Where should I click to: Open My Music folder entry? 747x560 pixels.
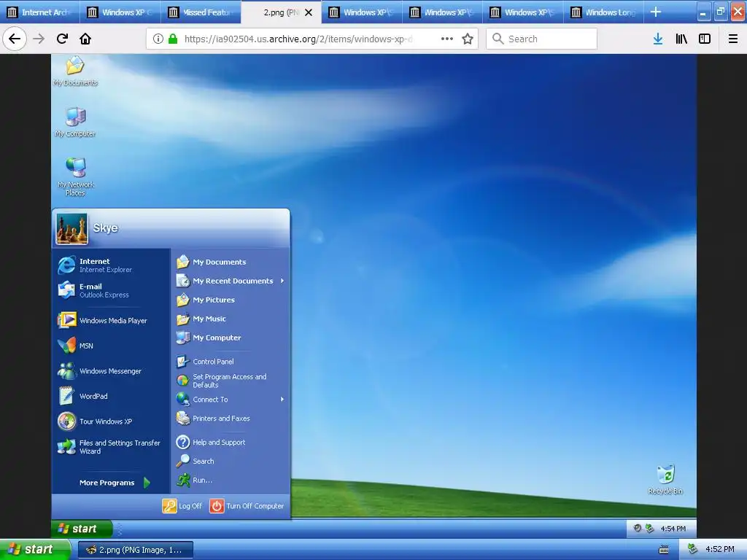[x=231, y=319]
